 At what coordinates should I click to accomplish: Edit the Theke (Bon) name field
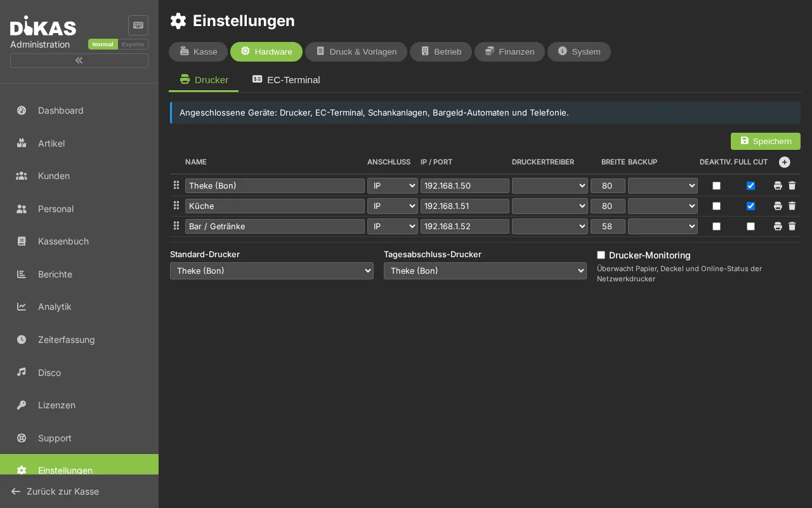point(275,185)
